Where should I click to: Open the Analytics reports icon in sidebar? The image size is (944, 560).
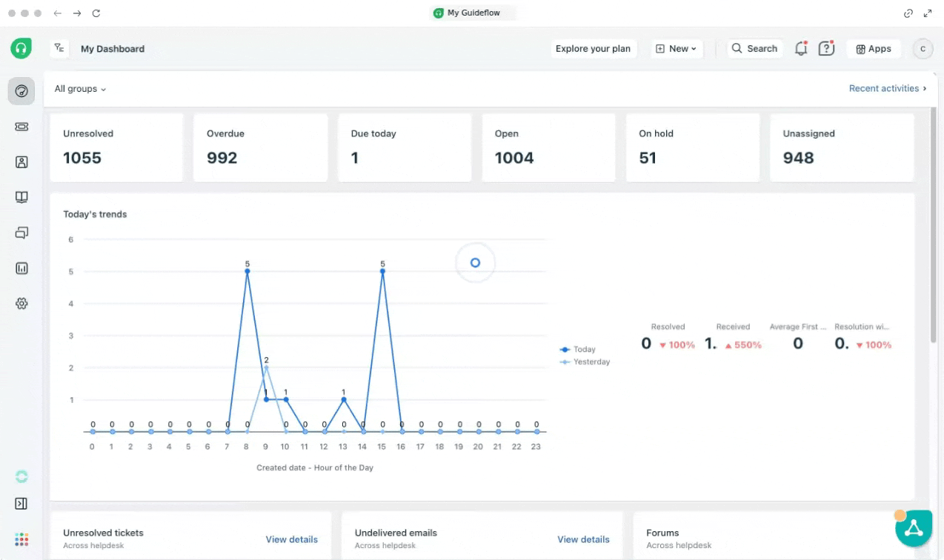[x=21, y=268]
